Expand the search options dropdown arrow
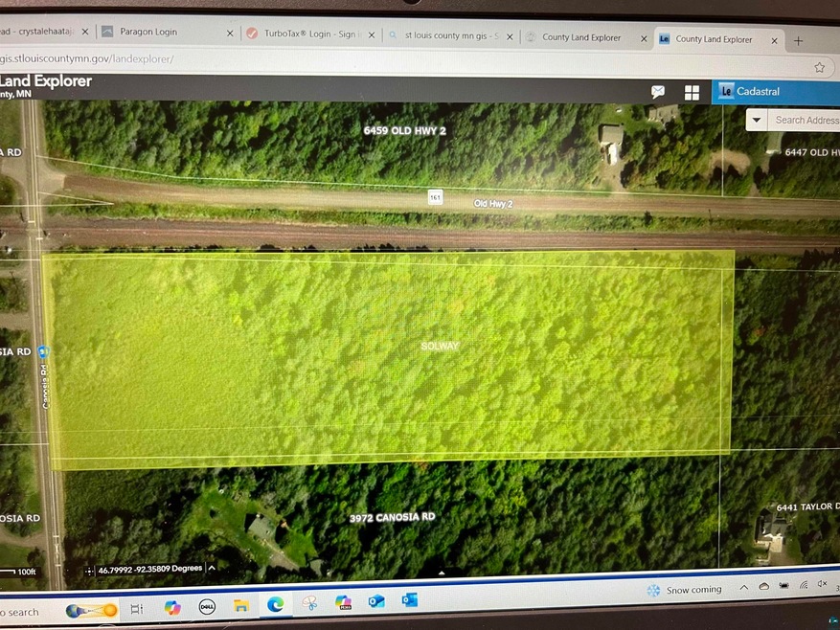 [757, 120]
